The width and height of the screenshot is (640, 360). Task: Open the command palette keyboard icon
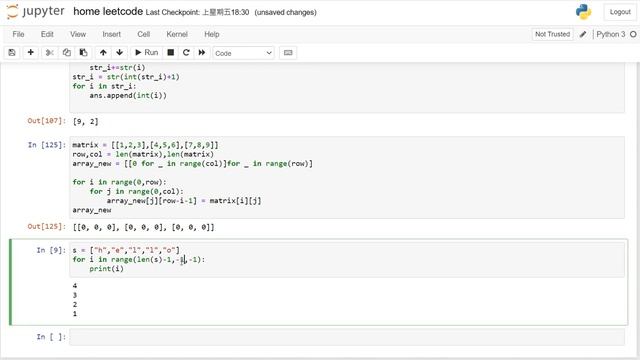coord(288,53)
